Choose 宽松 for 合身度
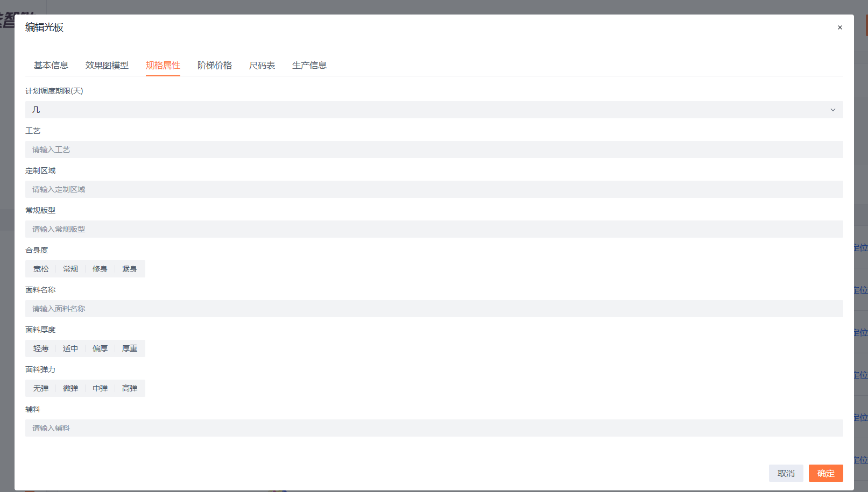Image resolution: width=868 pixels, height=492 pixels. coord(41,269)
